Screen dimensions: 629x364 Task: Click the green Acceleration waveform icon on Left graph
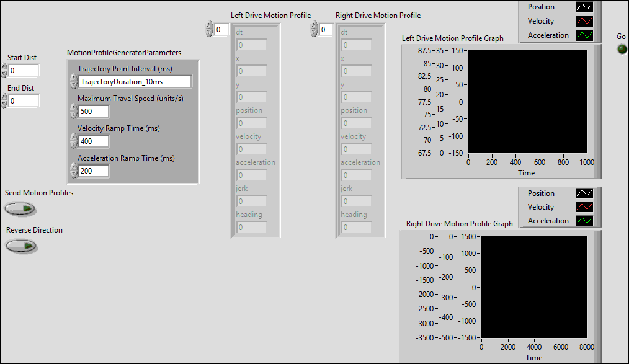pos(584,35)
